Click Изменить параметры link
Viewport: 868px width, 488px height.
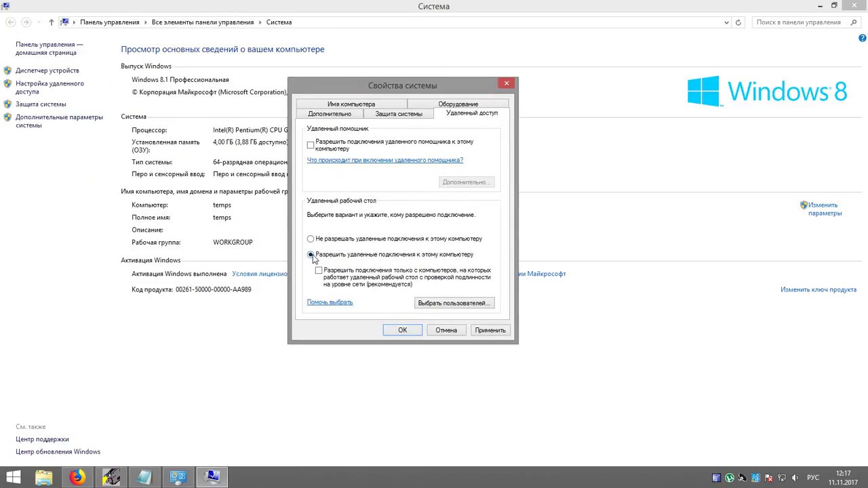pyautogui.click(x=825, y=209)
